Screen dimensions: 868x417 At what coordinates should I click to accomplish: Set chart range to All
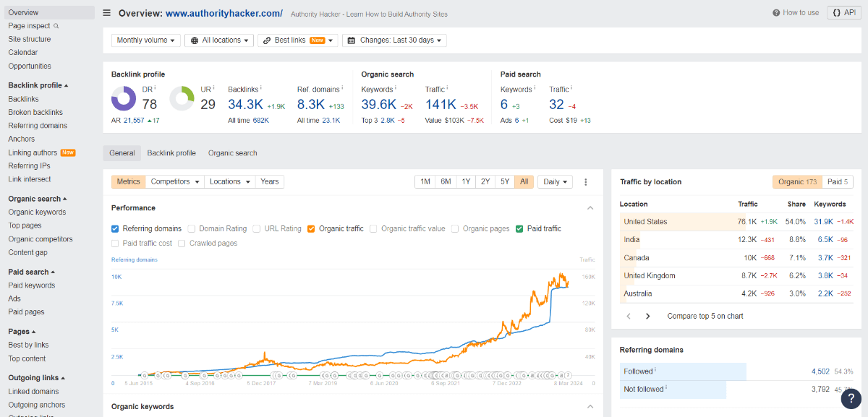coord(524,182)
